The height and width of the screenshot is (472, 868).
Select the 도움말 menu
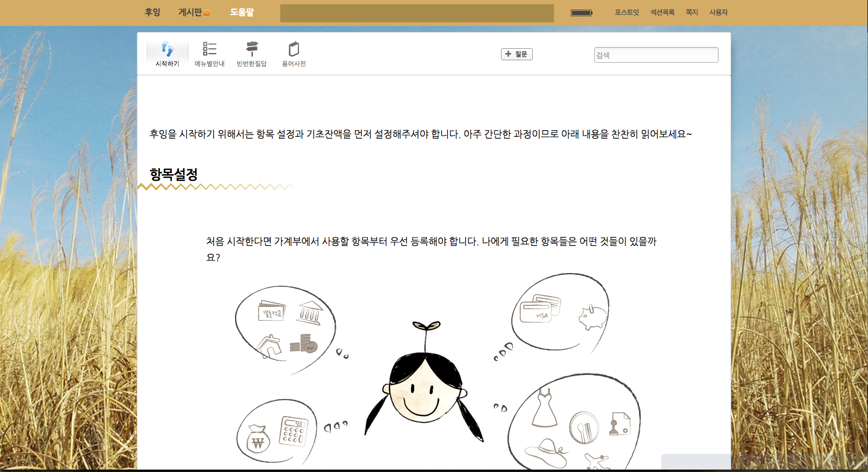(x=242, y=12)
